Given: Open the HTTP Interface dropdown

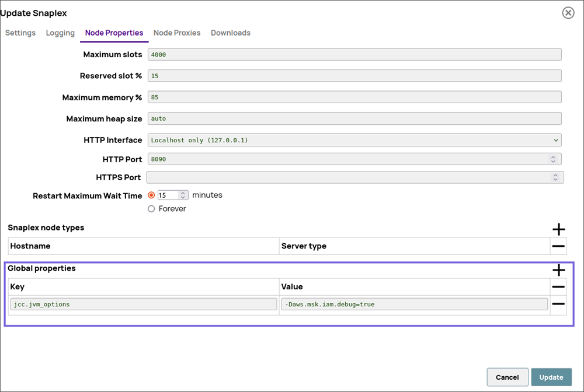Looking at the screenshot, I should (x=354, y=140).
